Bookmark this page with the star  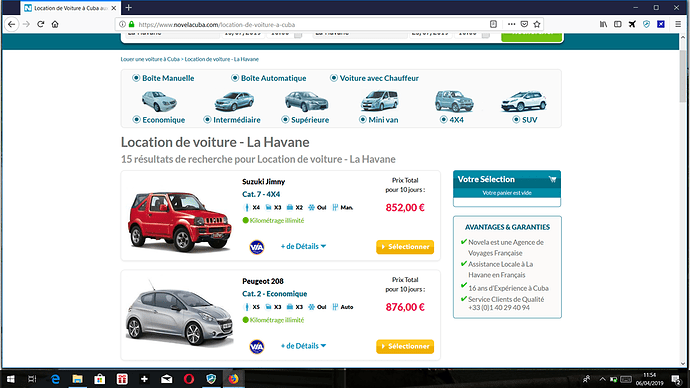537,24
